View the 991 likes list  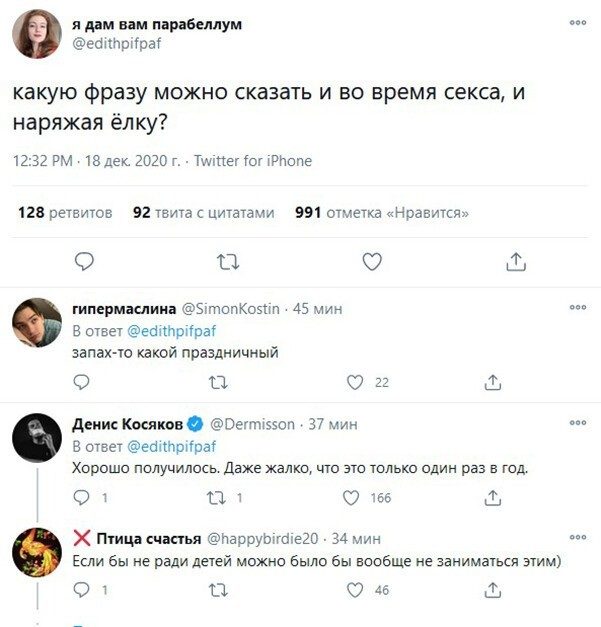tap(382, 212)
